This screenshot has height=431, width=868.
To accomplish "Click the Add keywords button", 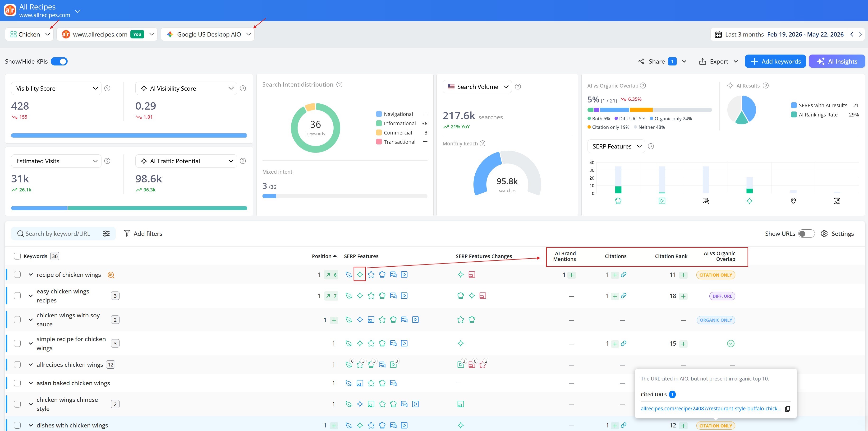I will coord(775,61).
